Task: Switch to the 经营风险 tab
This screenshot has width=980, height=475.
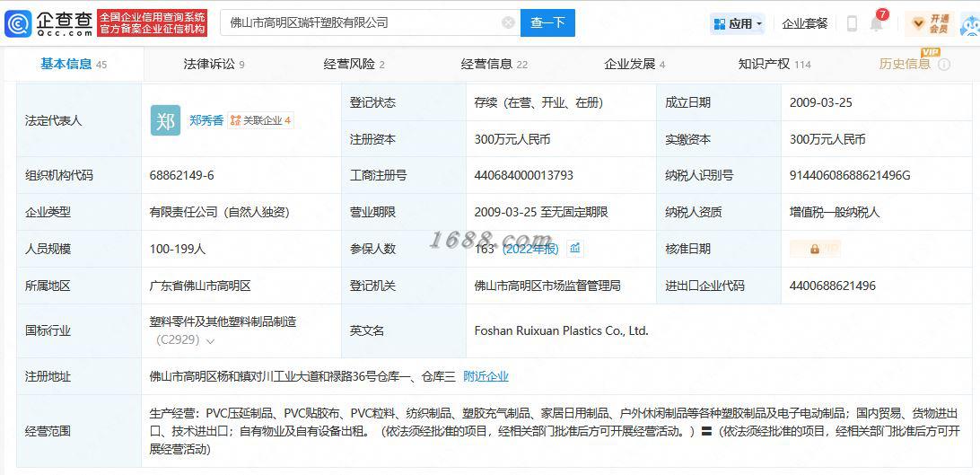Action: [x=354, y=64]
